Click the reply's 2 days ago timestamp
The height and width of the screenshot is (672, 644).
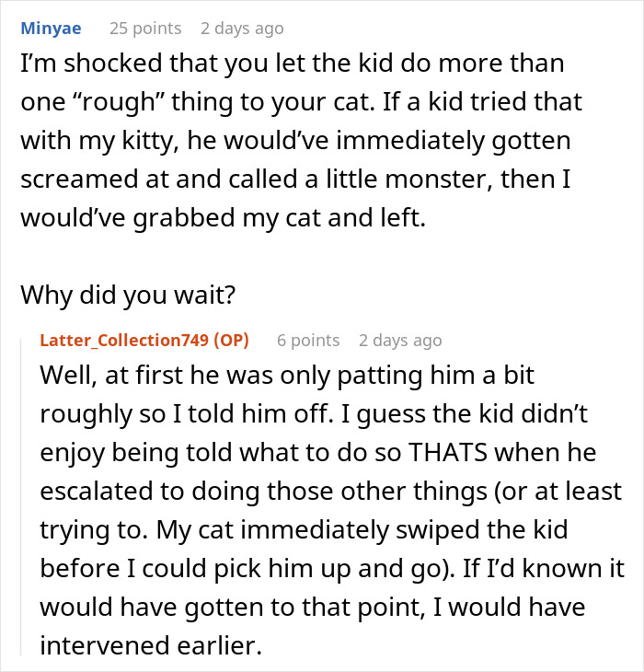400,341
